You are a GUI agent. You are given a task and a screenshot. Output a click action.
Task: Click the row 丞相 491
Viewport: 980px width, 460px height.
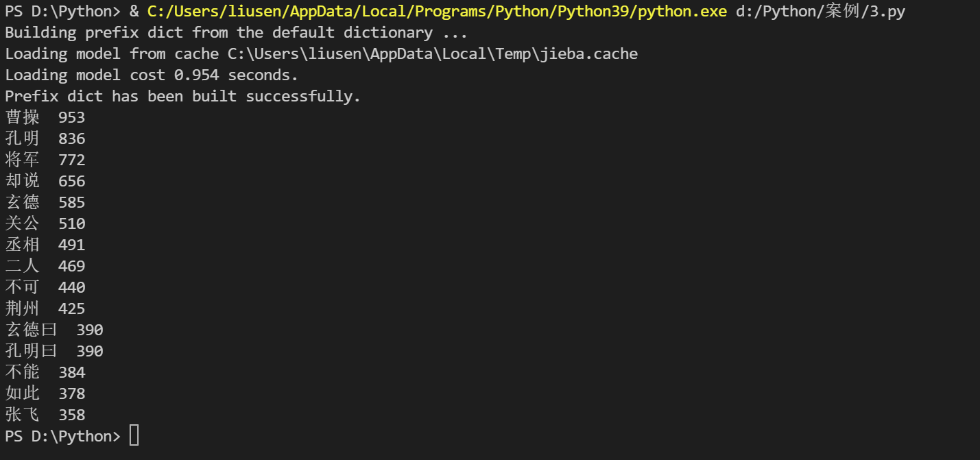click(45, 245)
